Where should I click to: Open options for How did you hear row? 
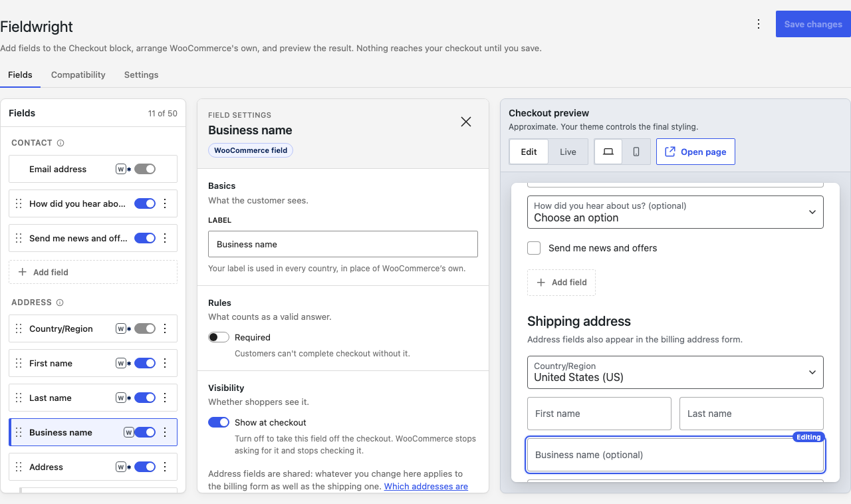[x=166, y=203]
